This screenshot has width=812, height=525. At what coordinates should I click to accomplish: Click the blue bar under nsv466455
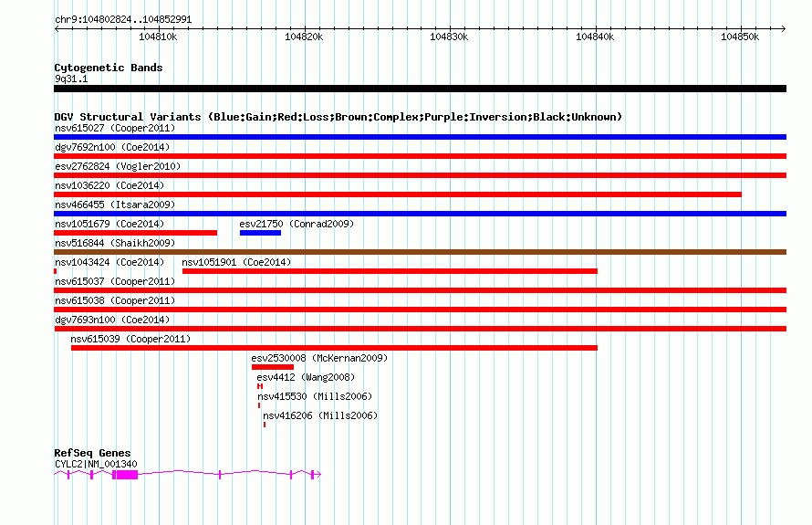coord(420,214)
